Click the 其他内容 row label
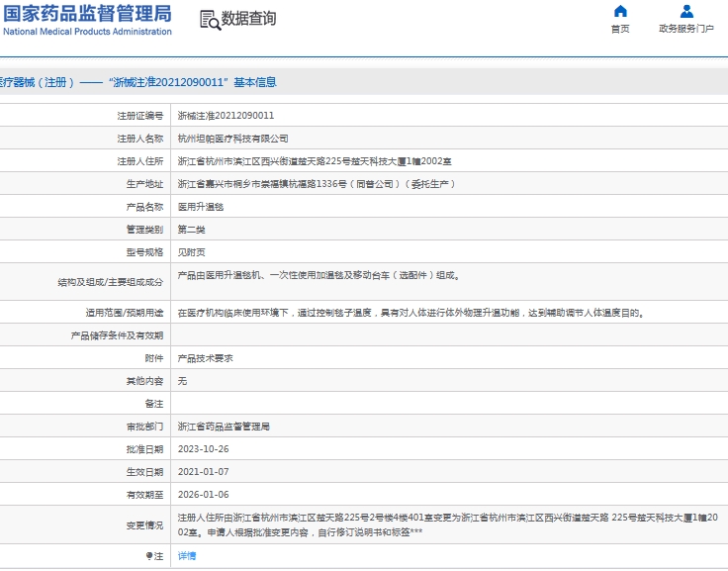Screen dimensions: 728x571 (144, 381)
